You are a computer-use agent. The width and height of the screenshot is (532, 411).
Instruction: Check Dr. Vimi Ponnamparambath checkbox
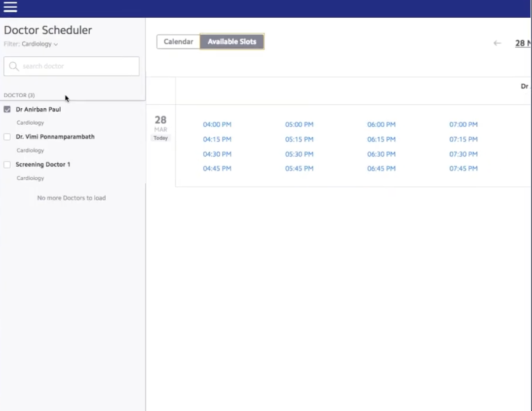pos(7,137)
